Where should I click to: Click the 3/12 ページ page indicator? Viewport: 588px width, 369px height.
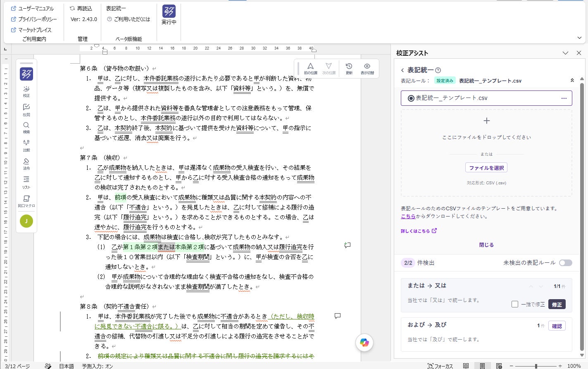click(x=17, y=366)
